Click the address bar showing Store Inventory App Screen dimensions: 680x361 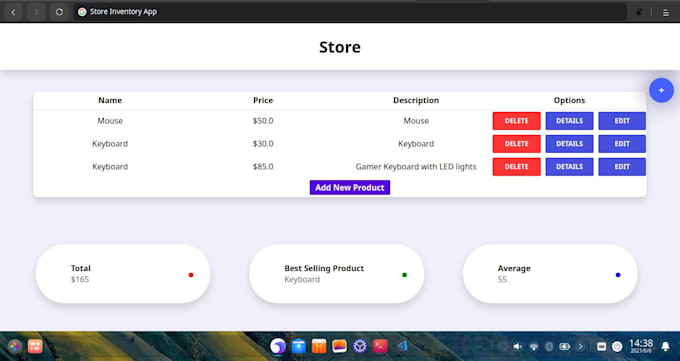click(350, 12)
